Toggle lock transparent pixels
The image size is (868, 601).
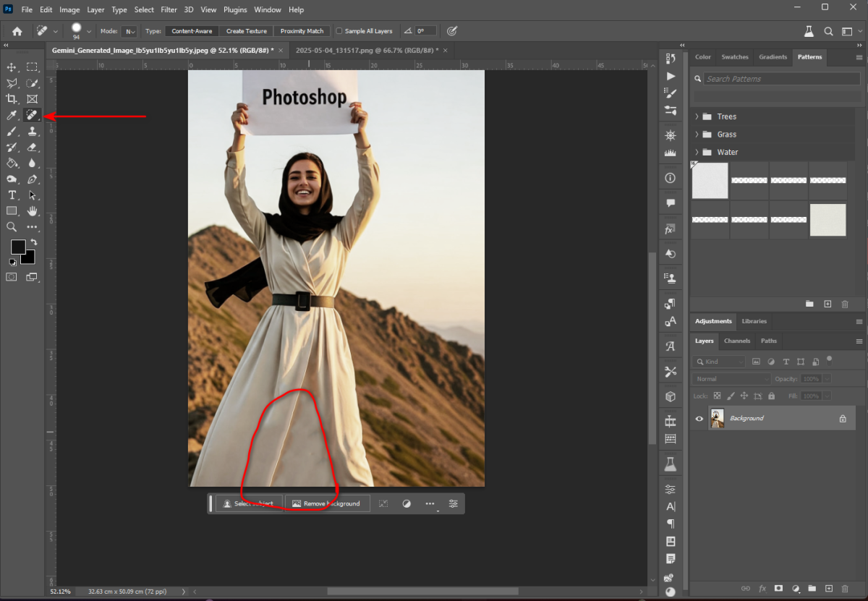click(717, 396)
